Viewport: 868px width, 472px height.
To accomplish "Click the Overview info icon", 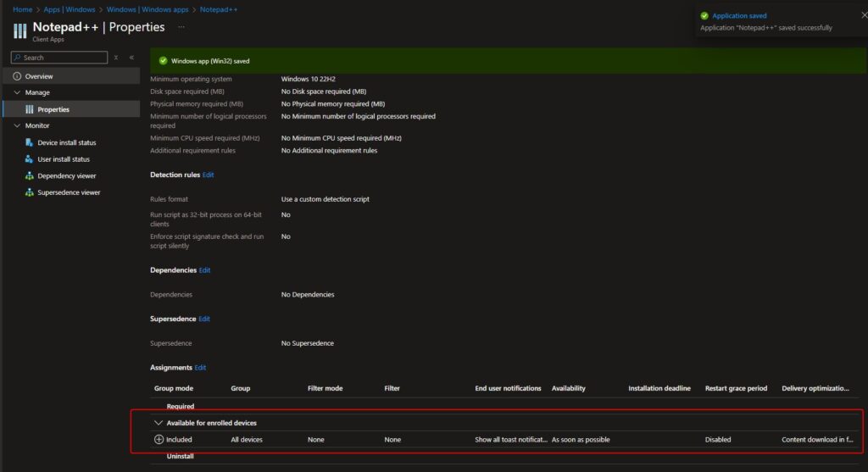I will 17,76.
